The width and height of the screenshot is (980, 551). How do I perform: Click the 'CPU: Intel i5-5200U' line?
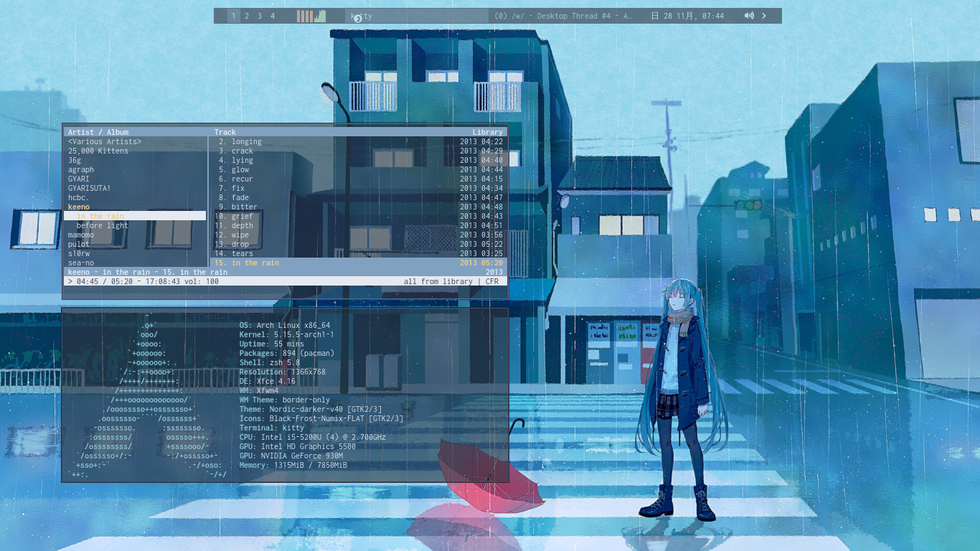click(x=313, y=437)
